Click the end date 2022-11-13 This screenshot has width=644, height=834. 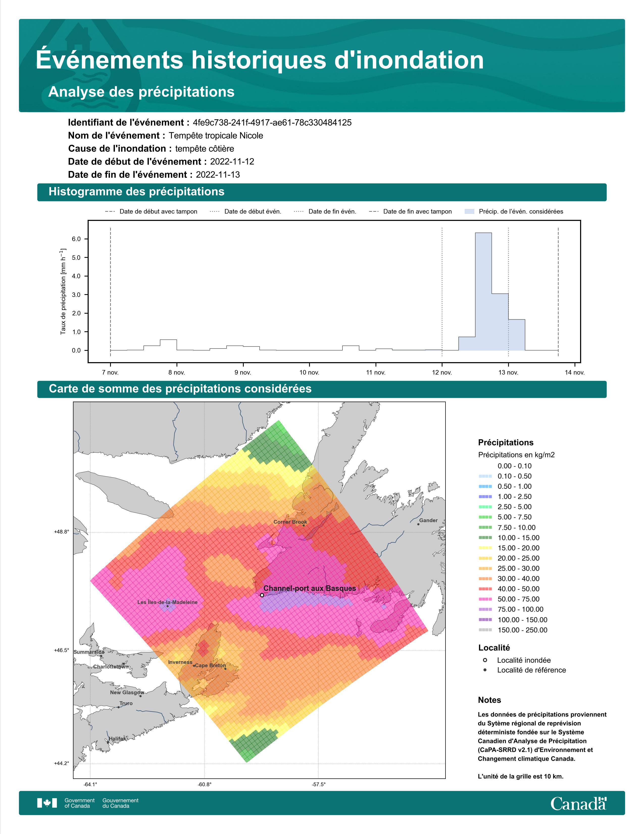218,175
